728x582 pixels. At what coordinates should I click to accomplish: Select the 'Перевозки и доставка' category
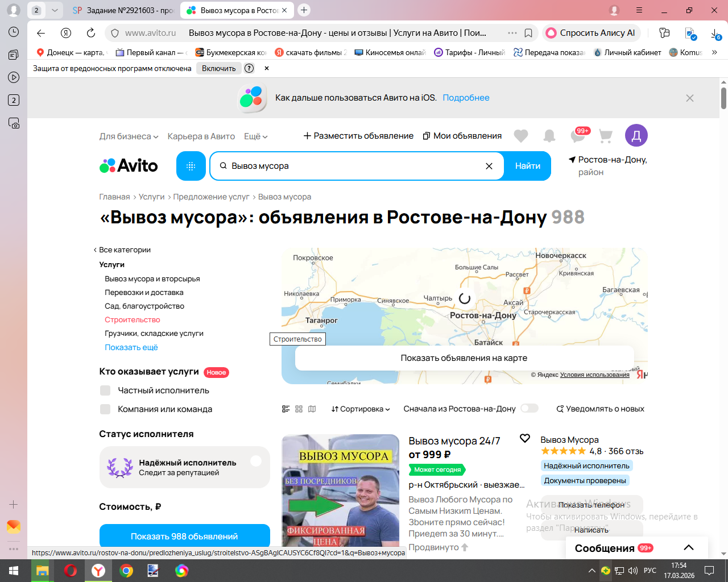(x=144, y=293)
